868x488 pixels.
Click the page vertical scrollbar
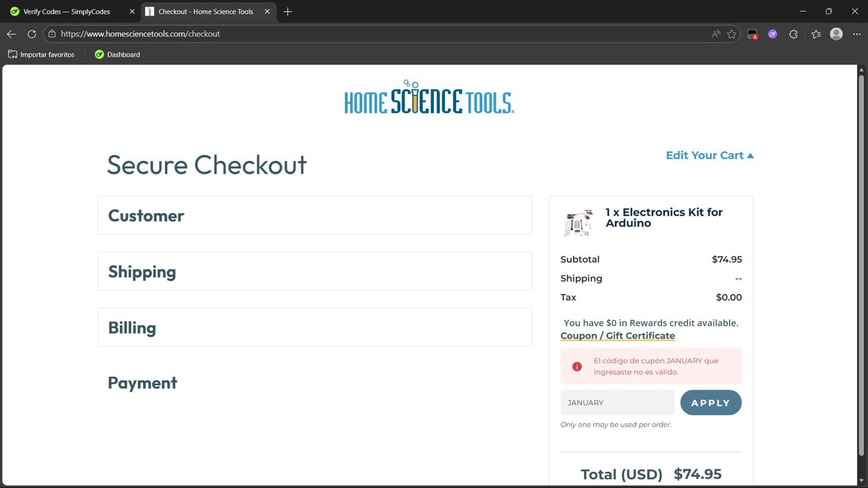[x=861, y=265]
